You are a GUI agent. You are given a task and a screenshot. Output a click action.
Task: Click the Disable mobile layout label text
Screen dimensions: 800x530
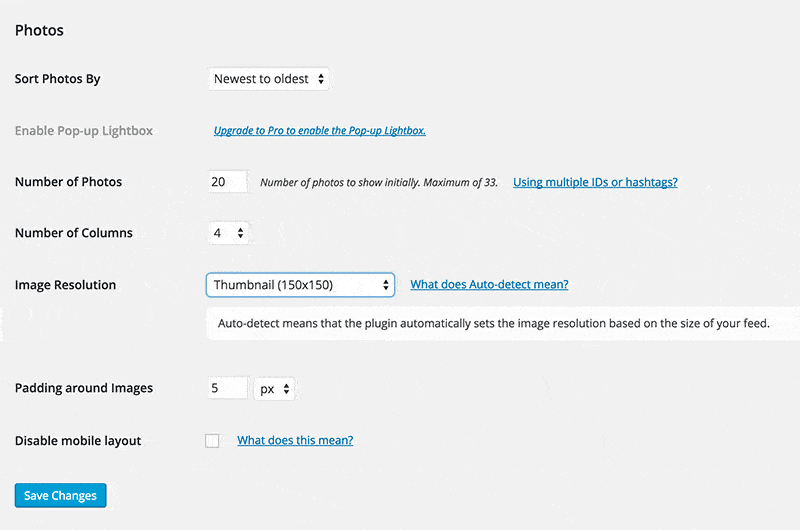78,441
